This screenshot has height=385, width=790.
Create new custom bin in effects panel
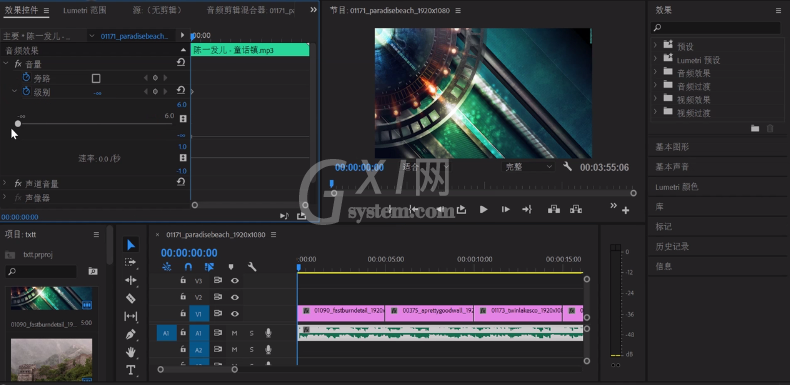click(755, 129)
